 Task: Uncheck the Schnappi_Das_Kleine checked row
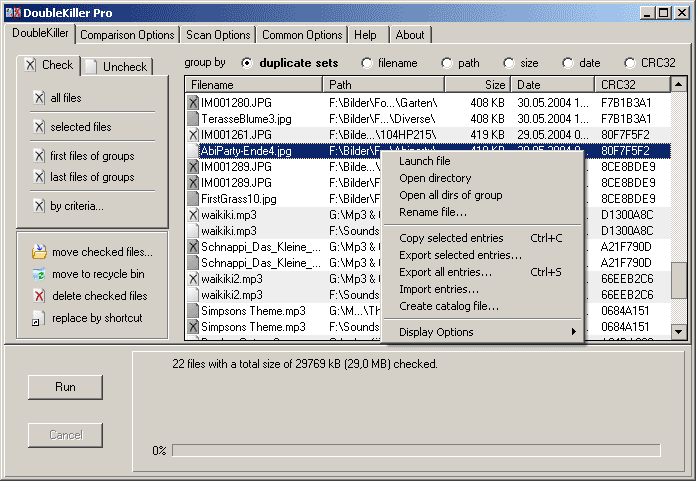(192, 247)
